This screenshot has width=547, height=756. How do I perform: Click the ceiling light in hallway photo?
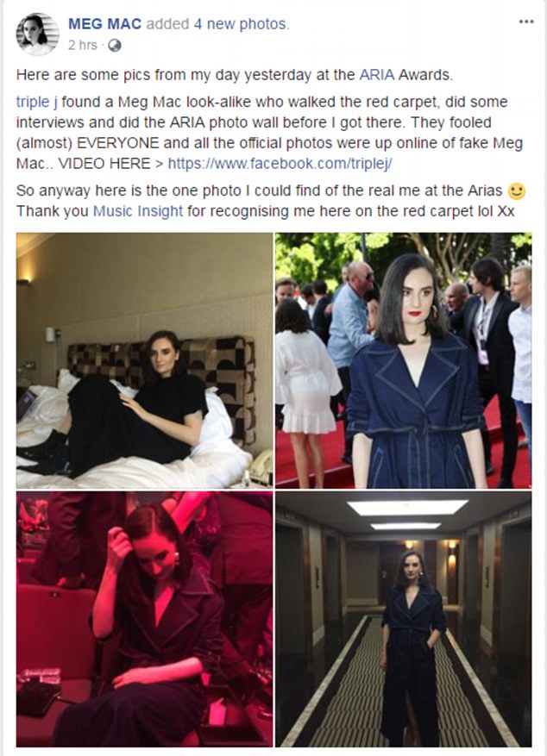tap(406, 507)
